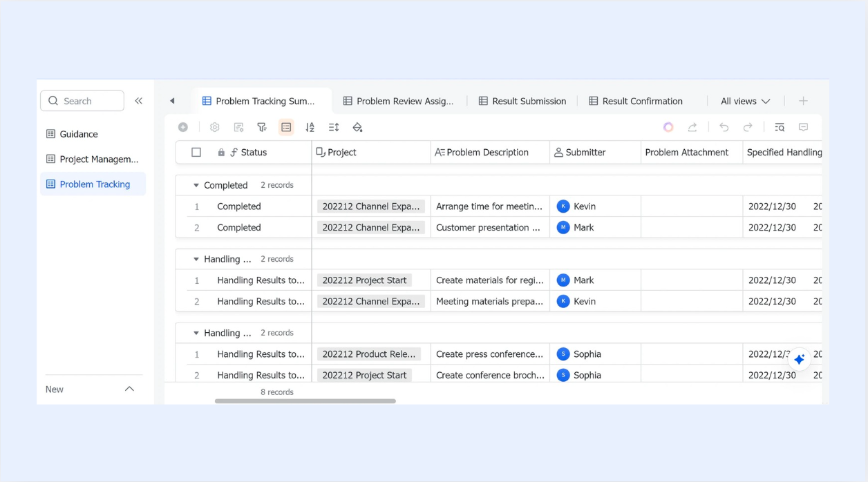Click the Specified Handling column header
Image resolution: width=868 pixels, height=482 pixels.
click(783, 153)
